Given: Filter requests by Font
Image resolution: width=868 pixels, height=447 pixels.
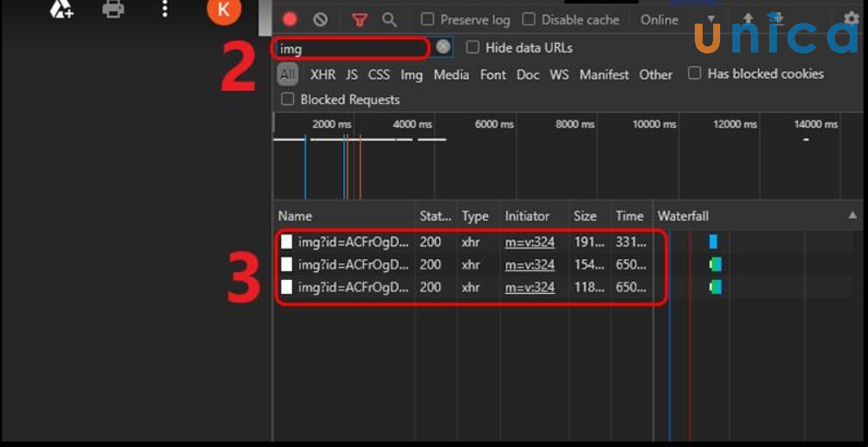Looking at the screenshot, I should tap(493, 74).
